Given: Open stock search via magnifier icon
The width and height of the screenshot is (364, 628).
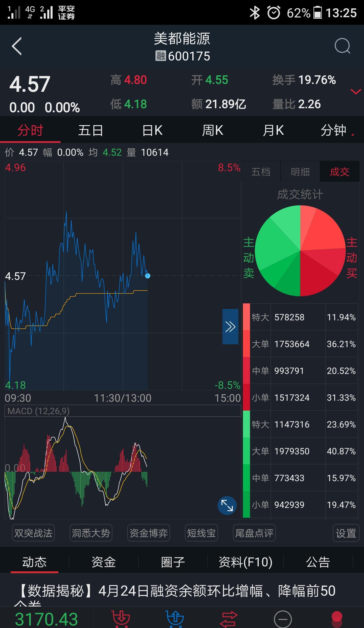Looking at the screenshot, I should click(342, 46).
